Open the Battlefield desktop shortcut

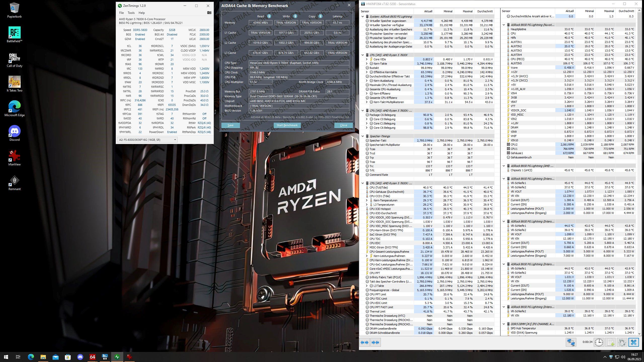coord(14,35)
